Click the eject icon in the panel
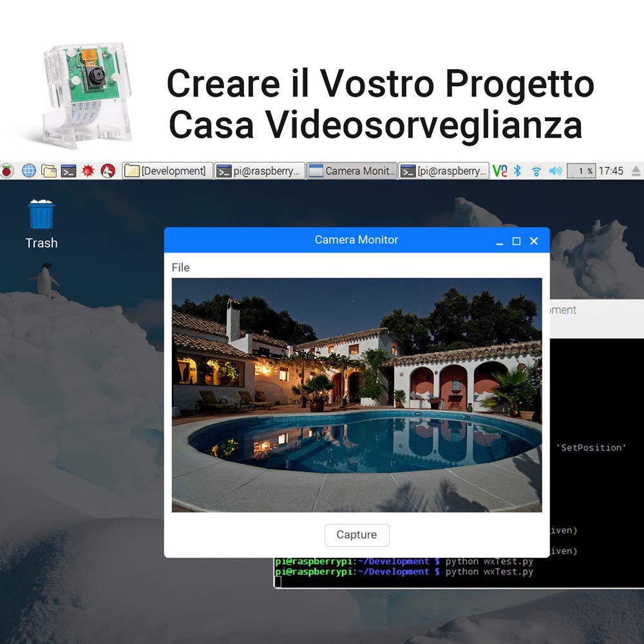 click(x=636, y=171)
